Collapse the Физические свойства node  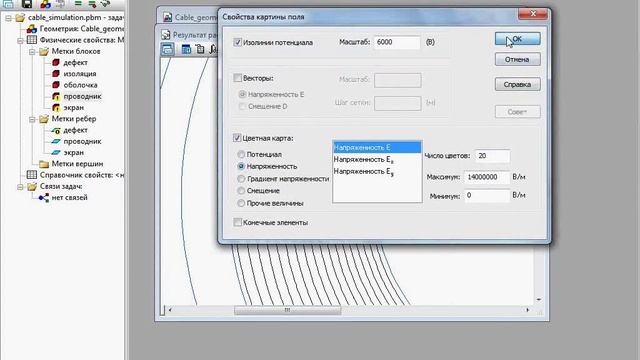point(20,40)
